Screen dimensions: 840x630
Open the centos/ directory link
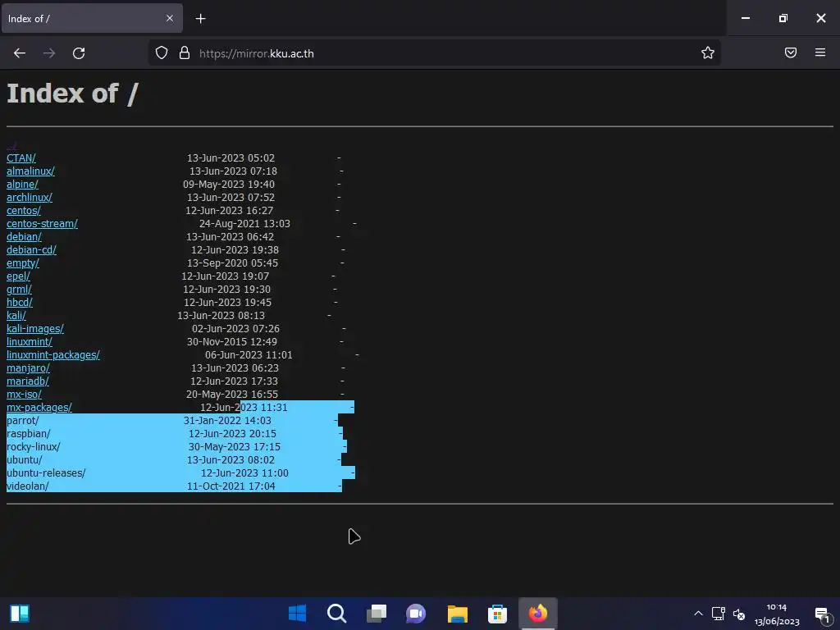(24, 211)
